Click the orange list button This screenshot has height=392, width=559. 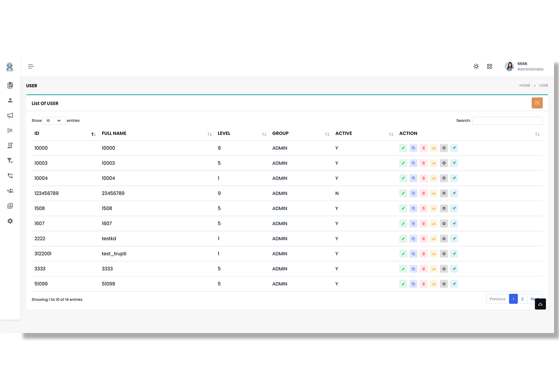537,103
